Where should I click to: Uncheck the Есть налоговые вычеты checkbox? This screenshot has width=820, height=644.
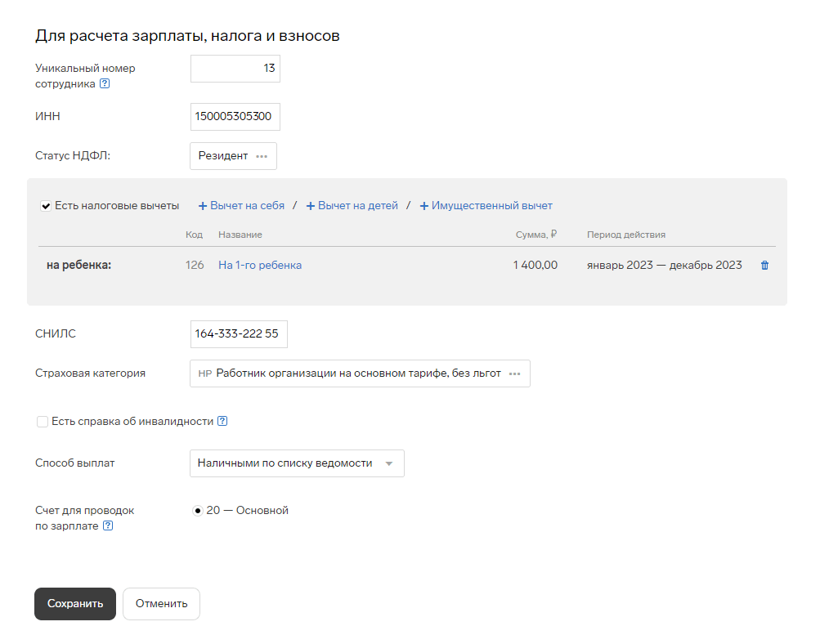(46, 206)
